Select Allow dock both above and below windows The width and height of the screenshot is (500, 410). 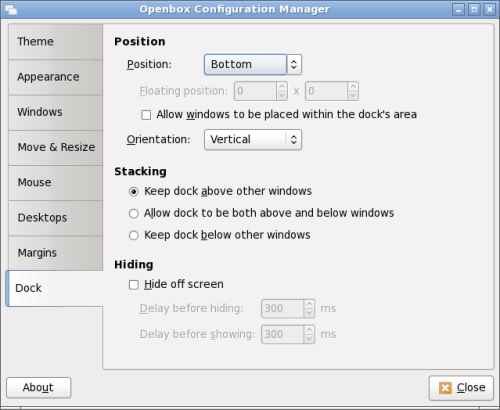click(134, 213)
